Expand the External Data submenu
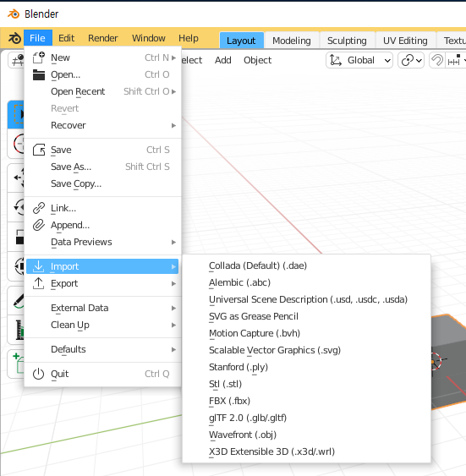 (x=173, y=308)
